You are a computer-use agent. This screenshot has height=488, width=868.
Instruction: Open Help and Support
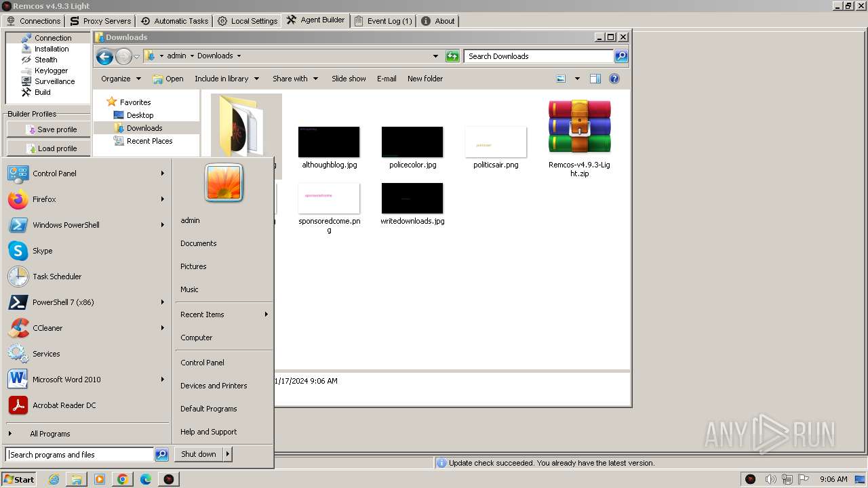pyautogui.click(x=224, y=432)
